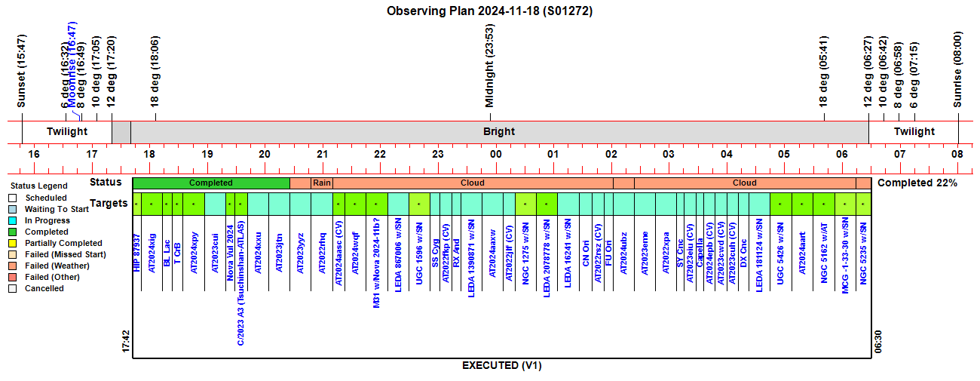Click the 18 deg (18:06) marker
Screen dimensions: 980x381
pos(155,72)
